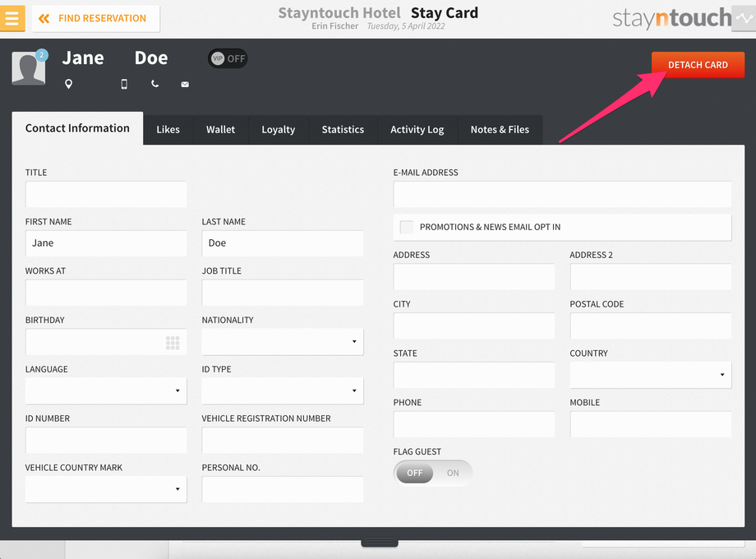Click the guest avatar photo
The image size is (756, 559).
pyautogui.click(x=29, y=68)
